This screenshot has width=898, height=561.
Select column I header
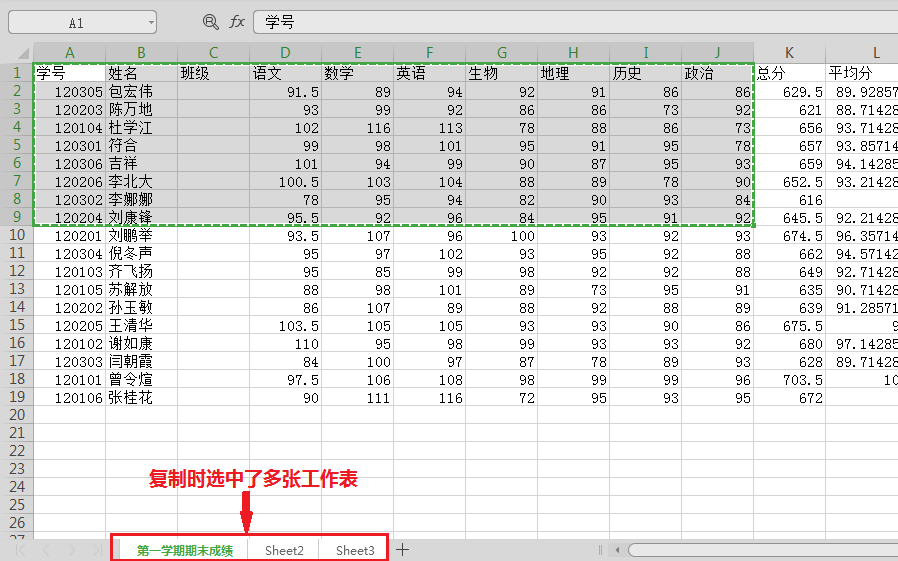pyautogui.click(x=645, y=53)
